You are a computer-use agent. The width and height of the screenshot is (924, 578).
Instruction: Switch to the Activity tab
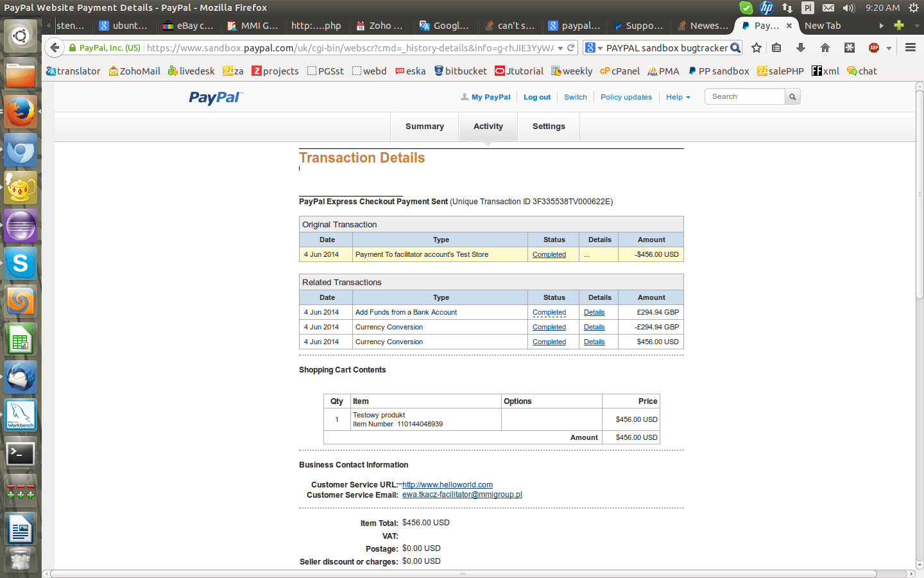(488, 127)
